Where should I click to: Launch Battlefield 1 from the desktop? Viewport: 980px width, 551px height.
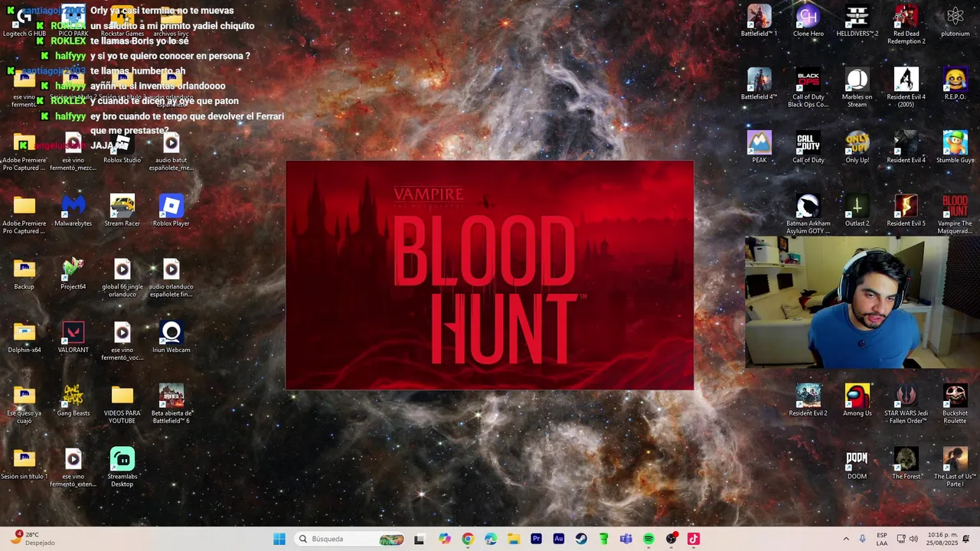(759, 21)
